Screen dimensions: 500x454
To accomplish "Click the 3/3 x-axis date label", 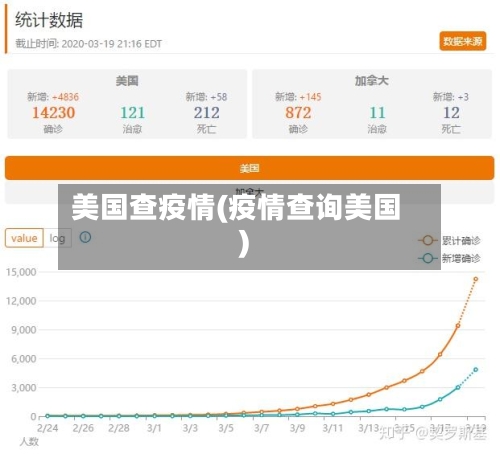I will (190, 428).
